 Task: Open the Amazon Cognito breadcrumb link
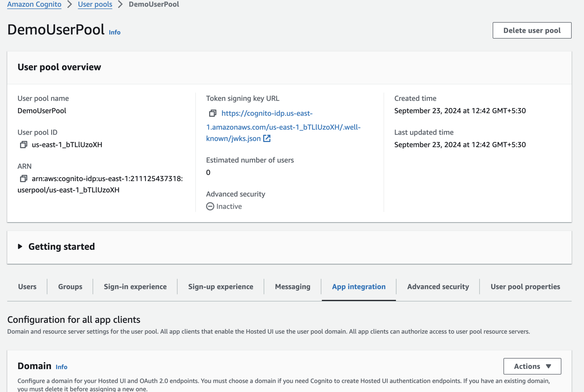(34, 4)
